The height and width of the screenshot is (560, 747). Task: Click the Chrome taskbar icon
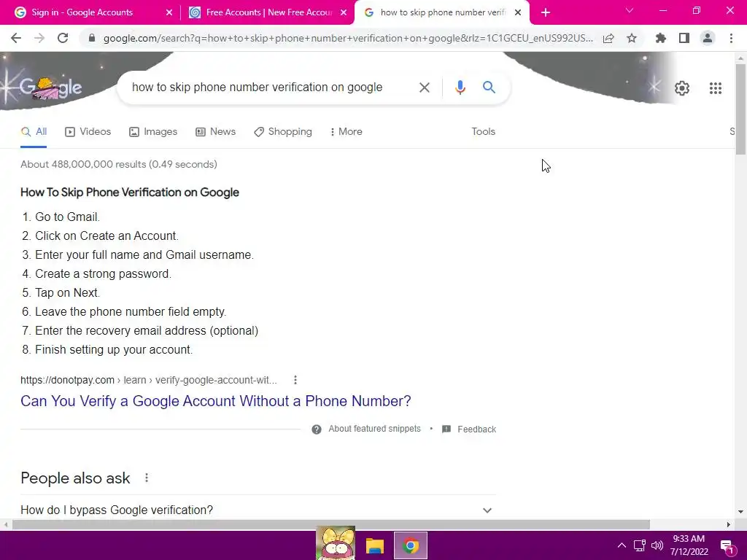(411, 545)
